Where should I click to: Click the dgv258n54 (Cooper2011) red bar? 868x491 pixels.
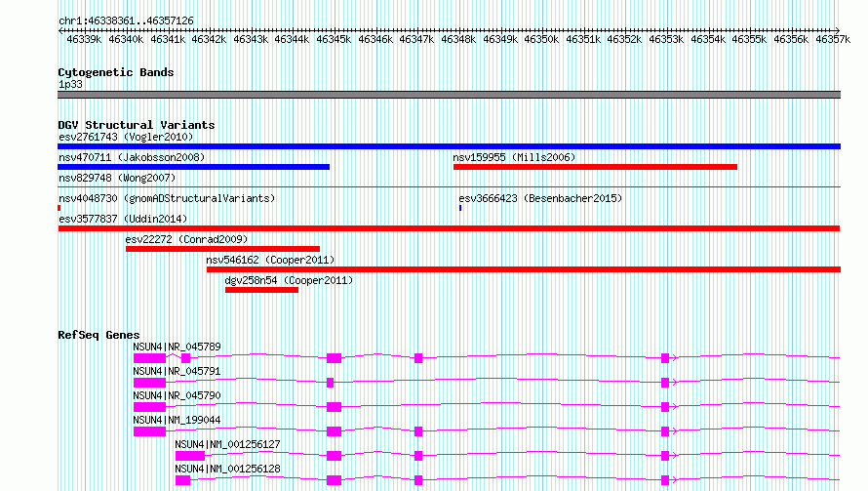(x=261, y=290)
